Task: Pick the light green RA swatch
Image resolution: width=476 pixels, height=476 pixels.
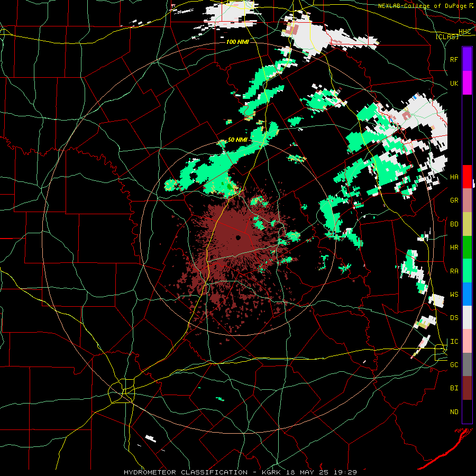Action: pyautogui.click(x=467, y=271)
